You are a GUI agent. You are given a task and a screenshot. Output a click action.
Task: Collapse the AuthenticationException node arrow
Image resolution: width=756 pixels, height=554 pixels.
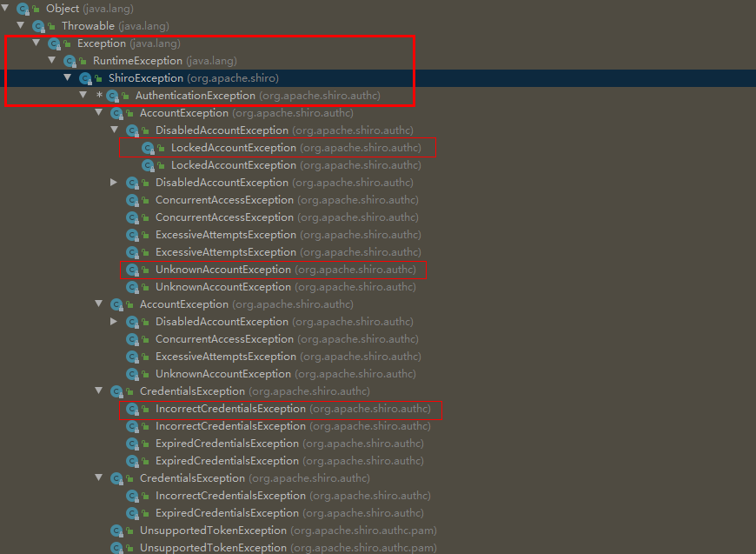[83, 95]
